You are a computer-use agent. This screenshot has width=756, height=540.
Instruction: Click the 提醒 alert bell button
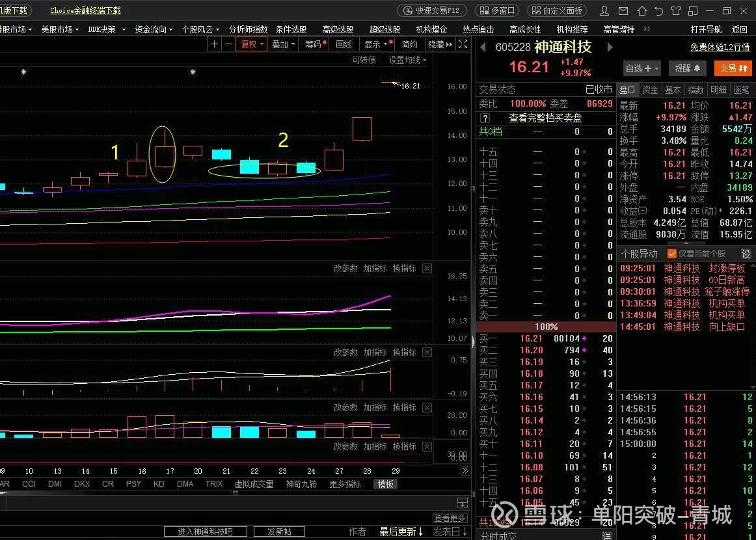(x=687, y=68)
